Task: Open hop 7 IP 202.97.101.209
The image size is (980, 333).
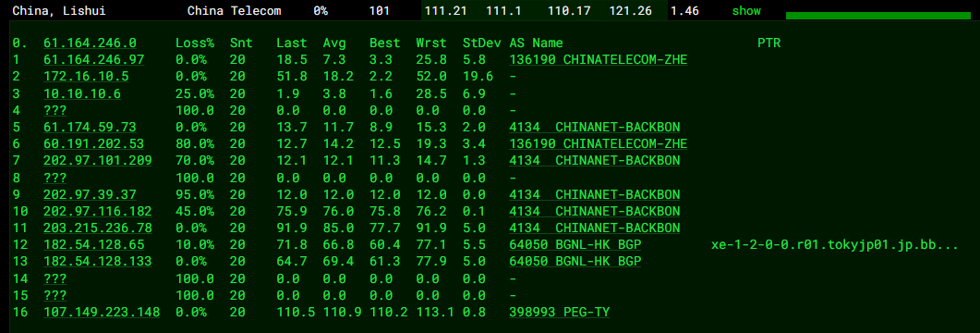Action: pyautogui.click(x=98, y=160)
